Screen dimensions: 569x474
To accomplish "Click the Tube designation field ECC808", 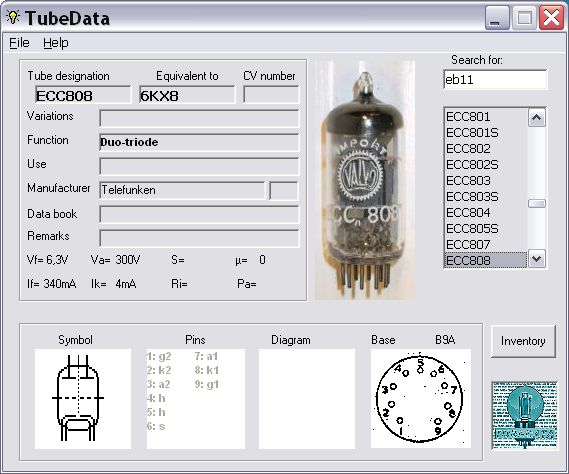I will (83, 95).
